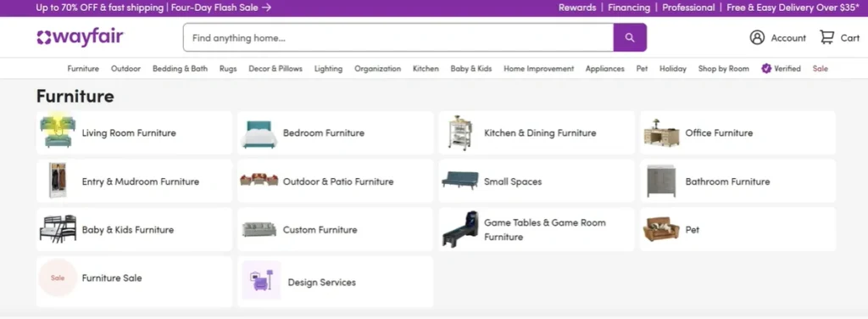The image size is (868, 319).
Task: Open the Pet category text link
Action: (x=693, y=229)
